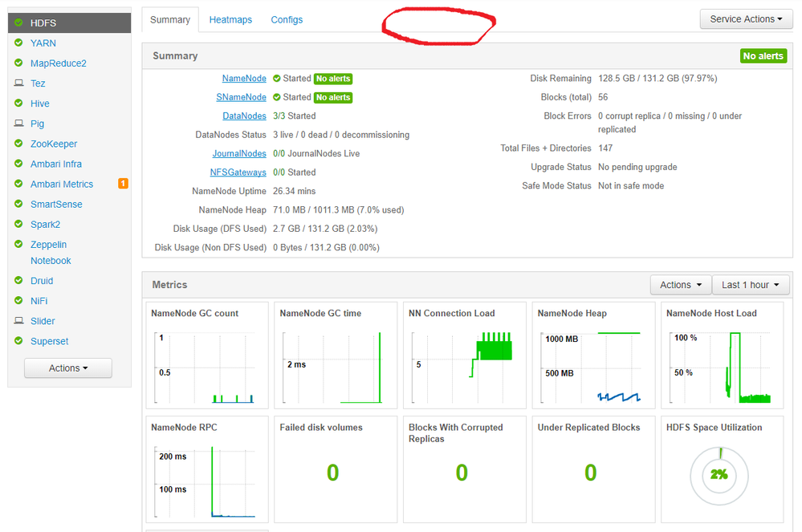Click the green status icon beside Superset

(18, 341)
